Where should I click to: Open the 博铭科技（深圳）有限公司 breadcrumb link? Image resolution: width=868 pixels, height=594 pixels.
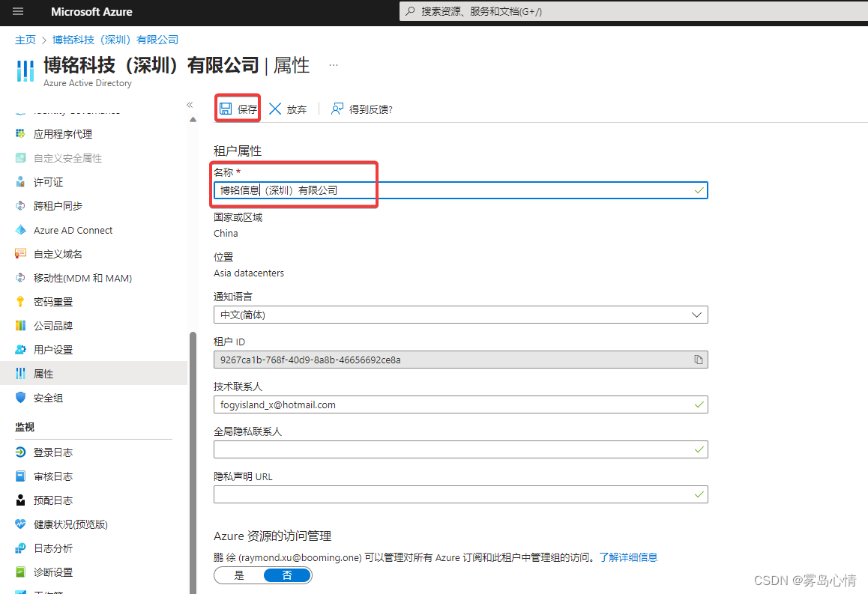point(115,40)
